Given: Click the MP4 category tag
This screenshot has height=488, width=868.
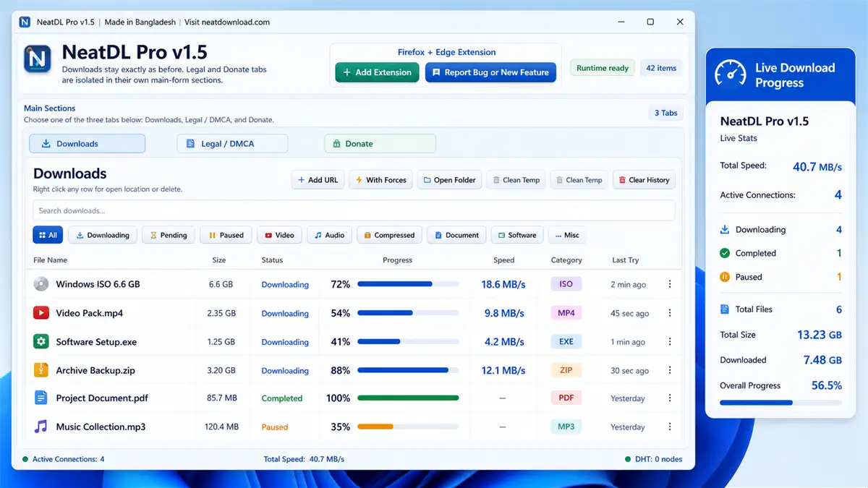Looking at the screenshot, I should (x=566, y=313).
